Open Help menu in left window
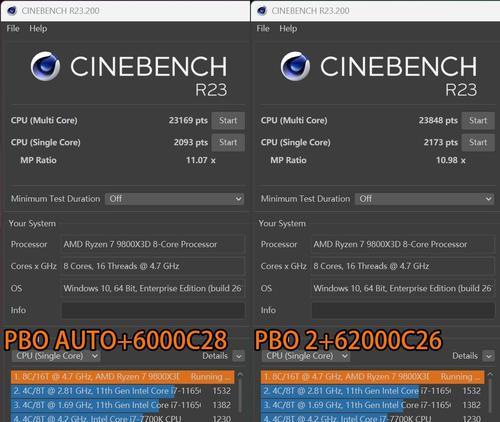 (x=38, y=29)
